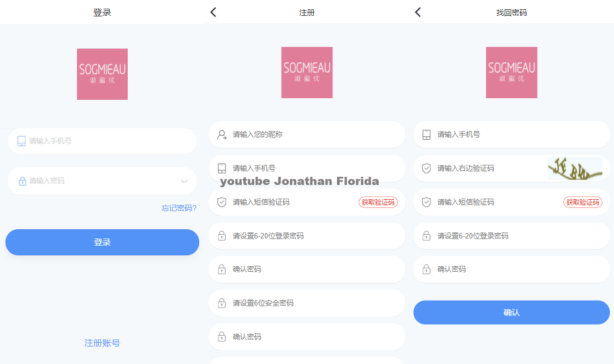Focus the 请输入密码 field on the login screen

[x=102, y=181]
